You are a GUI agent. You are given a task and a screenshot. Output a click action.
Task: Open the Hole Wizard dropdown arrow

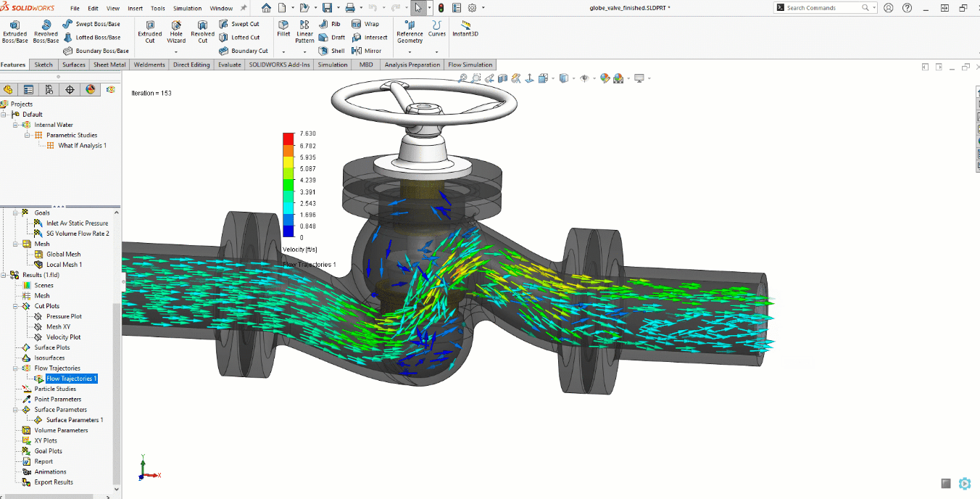tap(176, 52)
